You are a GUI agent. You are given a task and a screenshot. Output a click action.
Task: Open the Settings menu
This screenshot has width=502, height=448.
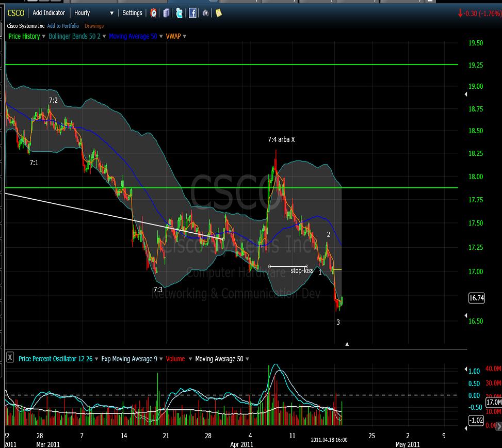click(132, 13)
